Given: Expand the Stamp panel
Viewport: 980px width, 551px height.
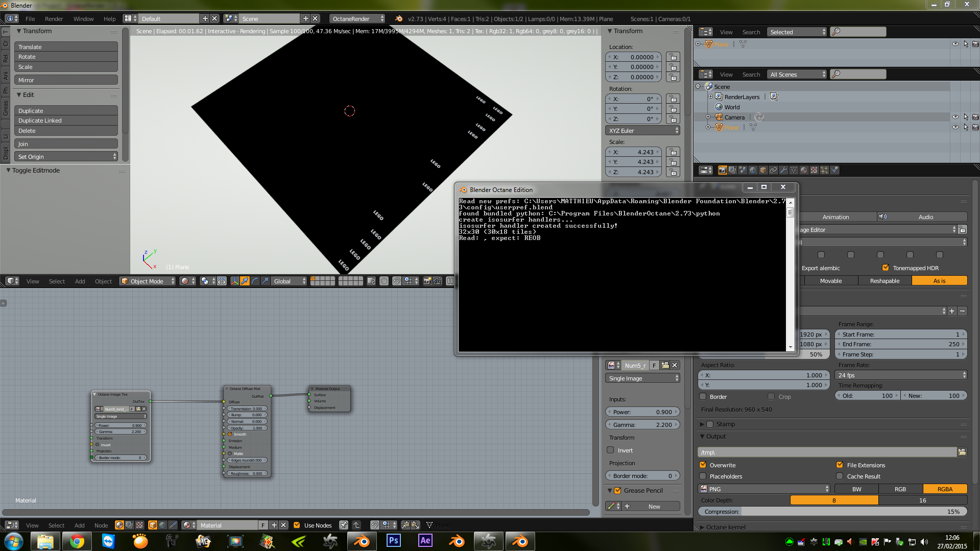Looking at the screenshot, I should pos(703,424).
